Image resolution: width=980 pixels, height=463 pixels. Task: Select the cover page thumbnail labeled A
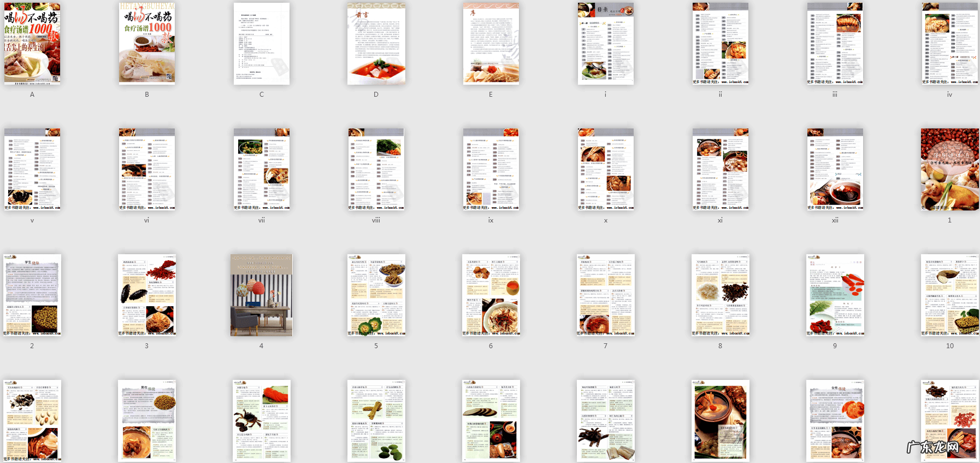pos(32,44)
